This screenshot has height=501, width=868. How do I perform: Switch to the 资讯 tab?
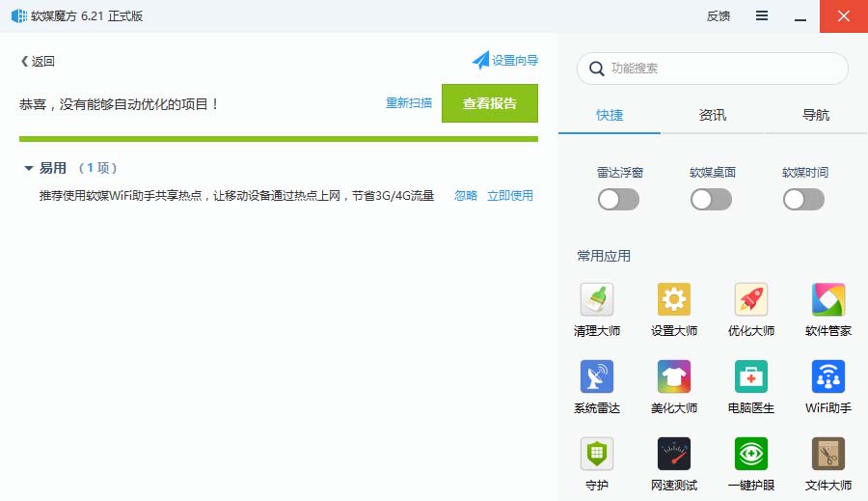(713, 115)
